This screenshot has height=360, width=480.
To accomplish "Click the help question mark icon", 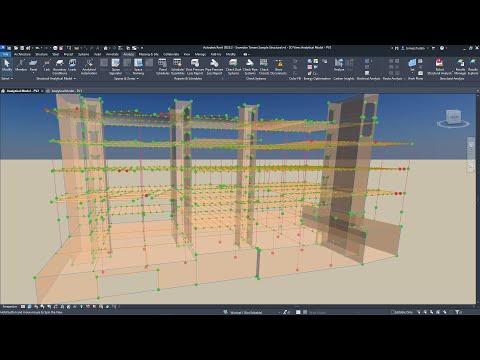I will tap(442, 48).
